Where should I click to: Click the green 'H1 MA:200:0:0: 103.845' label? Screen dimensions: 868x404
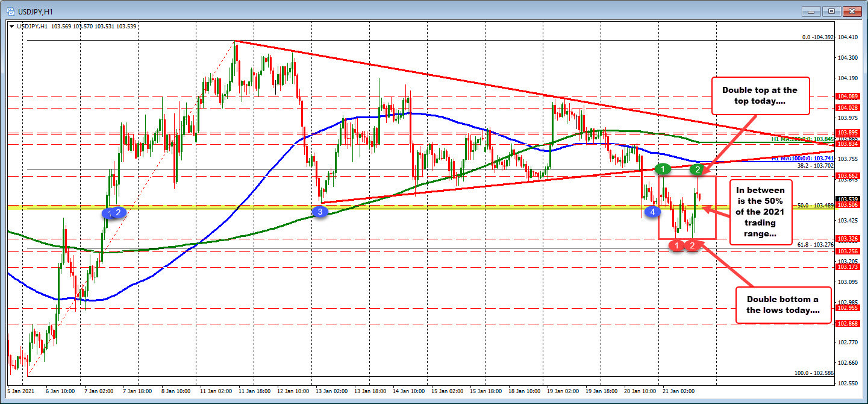802,139
